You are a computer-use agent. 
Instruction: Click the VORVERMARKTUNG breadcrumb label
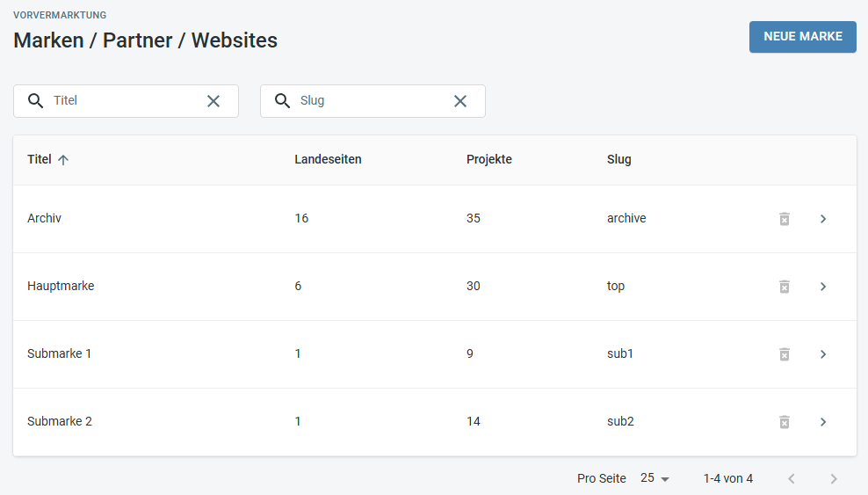[x=60, y=15]
